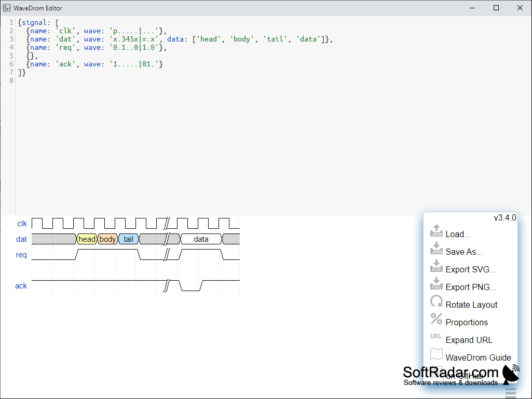Image resolution: width=532 pixels, height=399 pixels.
Task: Pick Proportions in the menu
Action: [467, 323]
